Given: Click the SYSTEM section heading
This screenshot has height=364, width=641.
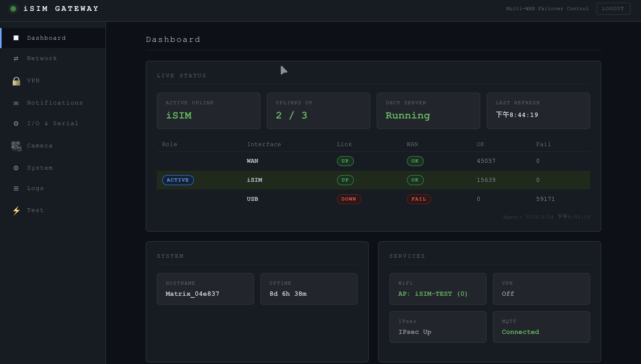Looking at the screenshot, I should [170, 256].
